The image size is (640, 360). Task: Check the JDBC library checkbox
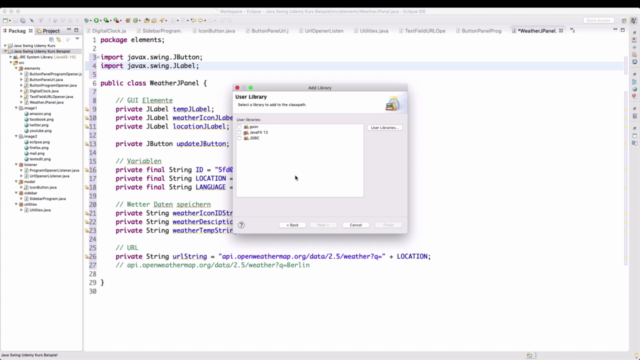[x=240, y=138]
